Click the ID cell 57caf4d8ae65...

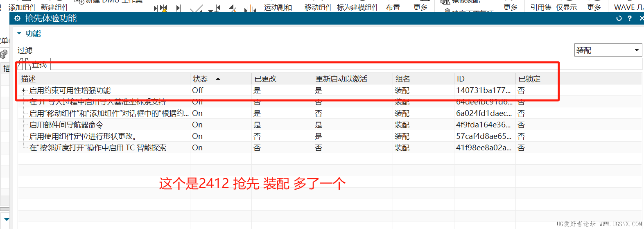point(484,136)
